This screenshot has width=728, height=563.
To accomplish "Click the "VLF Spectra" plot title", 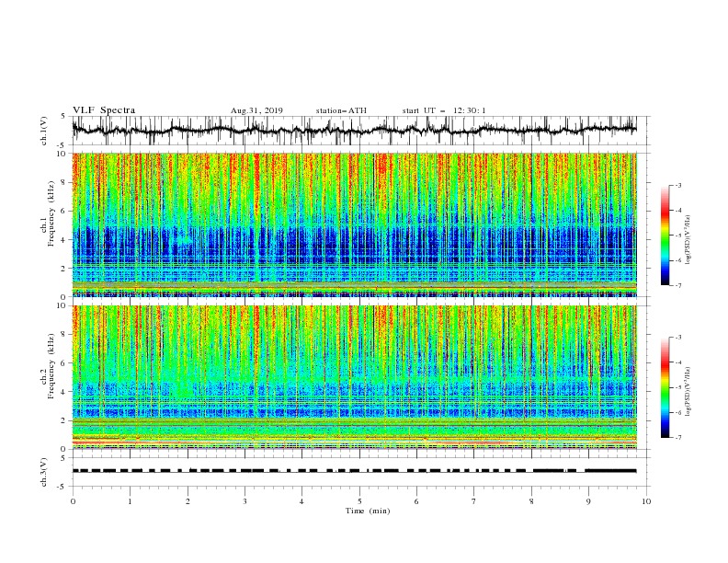I will point(104,110).
